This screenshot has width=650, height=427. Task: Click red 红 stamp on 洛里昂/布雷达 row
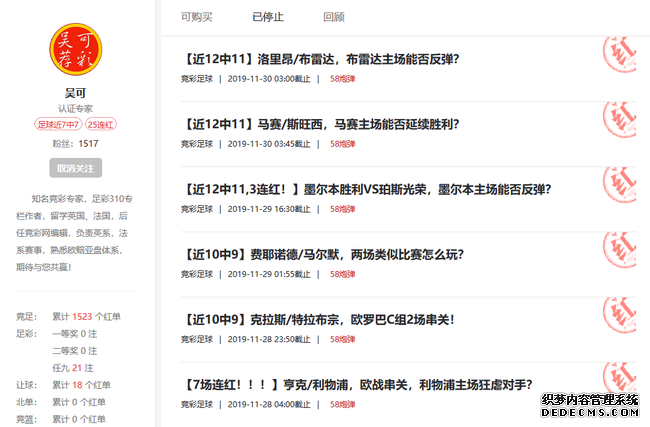619,54
